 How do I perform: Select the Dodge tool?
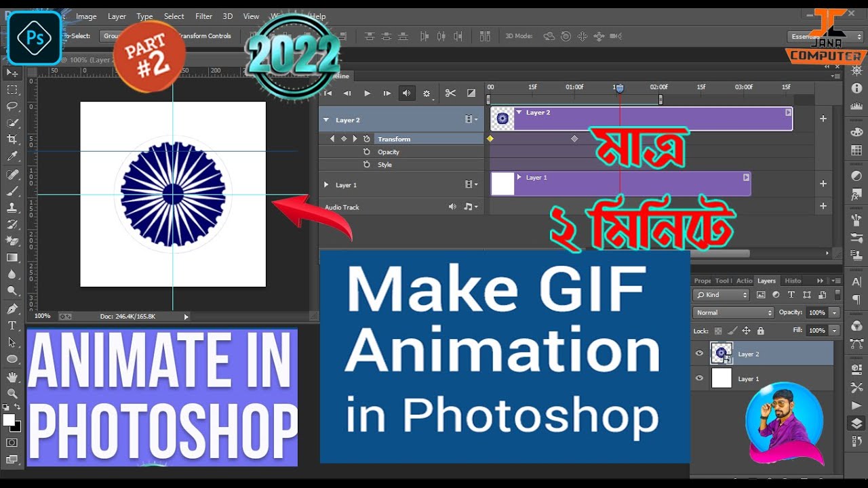[12, 291]
